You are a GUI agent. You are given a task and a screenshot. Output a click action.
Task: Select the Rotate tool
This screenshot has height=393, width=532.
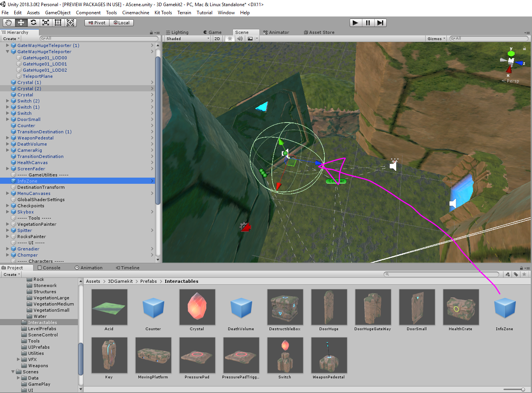[34, 23]
